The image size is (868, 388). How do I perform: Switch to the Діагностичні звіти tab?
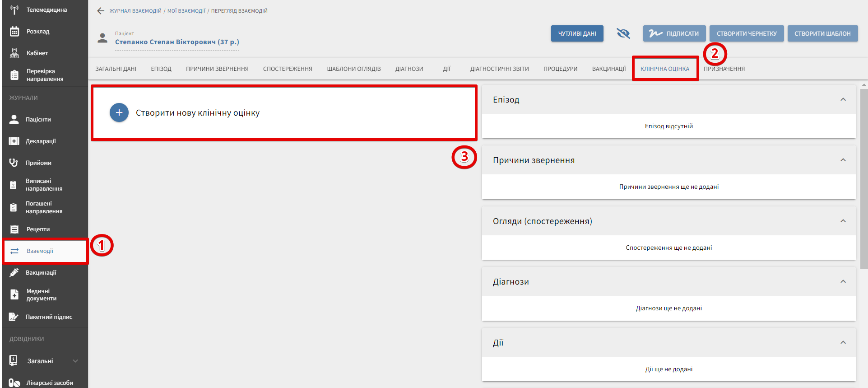tap(499, 69)
